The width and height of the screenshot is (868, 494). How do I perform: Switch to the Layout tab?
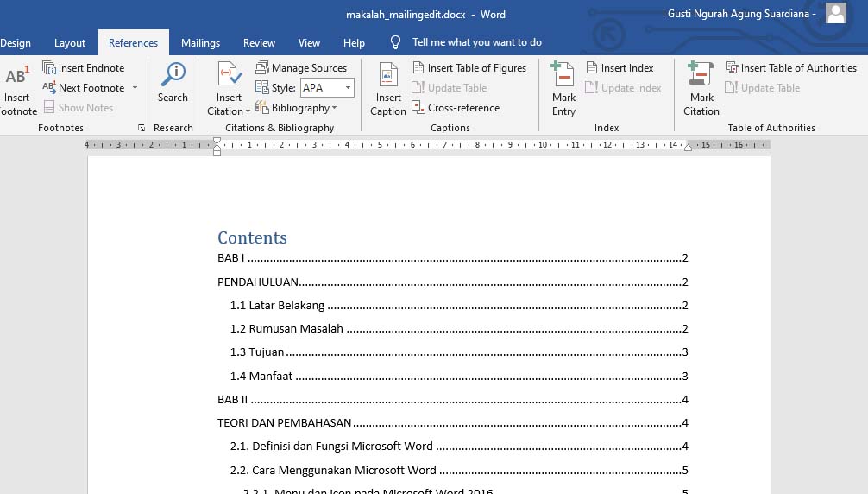[70, 42]
